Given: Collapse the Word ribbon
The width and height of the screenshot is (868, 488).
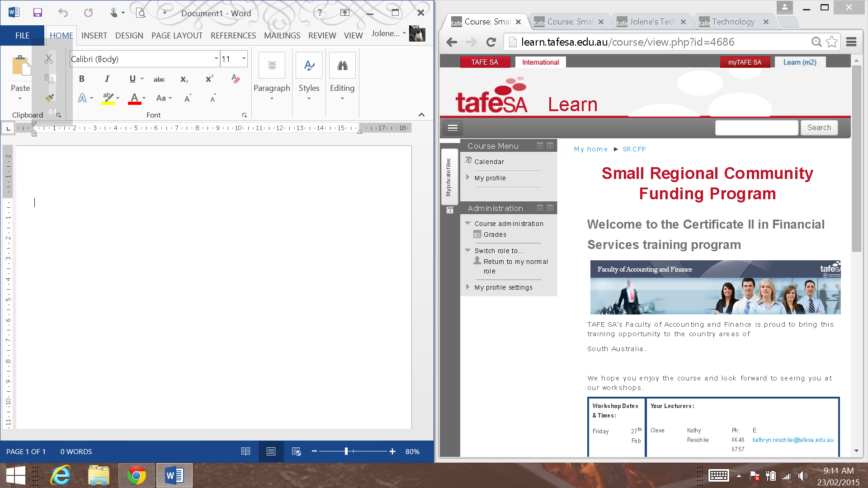Looking at the screenshot, I should point(421,115).
